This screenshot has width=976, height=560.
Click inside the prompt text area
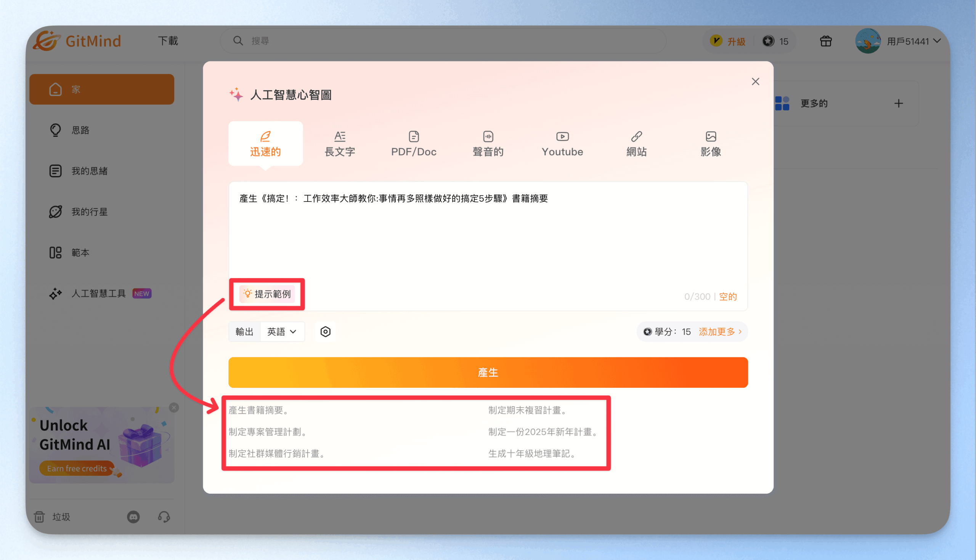(x=488, y=238)
